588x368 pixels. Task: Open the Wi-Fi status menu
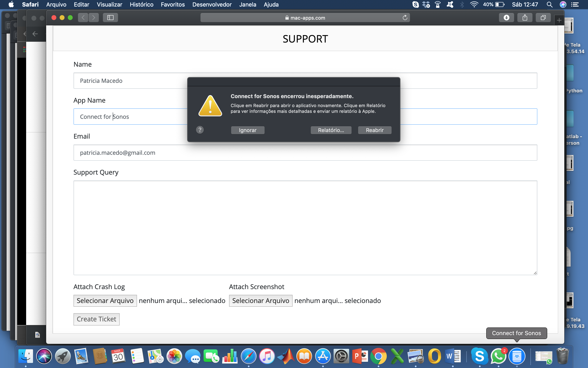coord(474,4)
